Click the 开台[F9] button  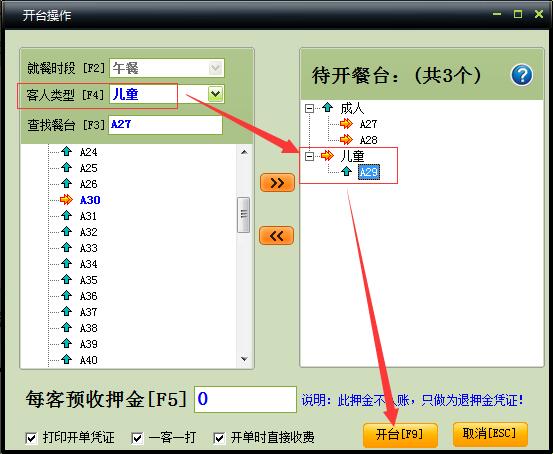[x=400, y=434]
